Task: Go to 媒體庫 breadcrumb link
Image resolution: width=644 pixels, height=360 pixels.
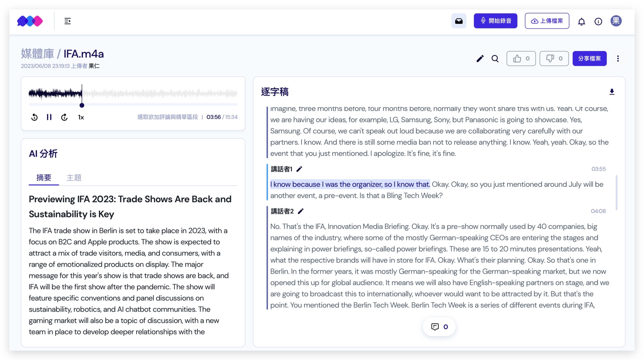Action: click(37, 54)
